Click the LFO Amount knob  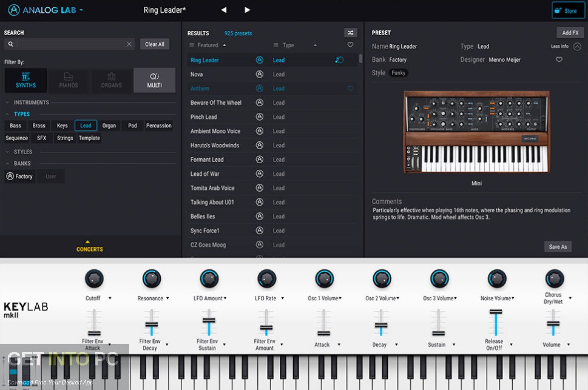click(209, 279)
